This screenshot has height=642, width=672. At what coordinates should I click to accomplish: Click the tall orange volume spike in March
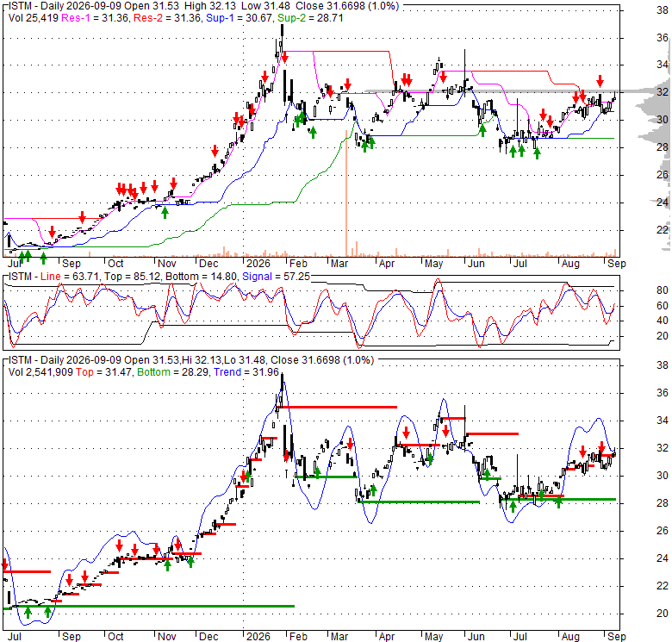coord(345,192)
